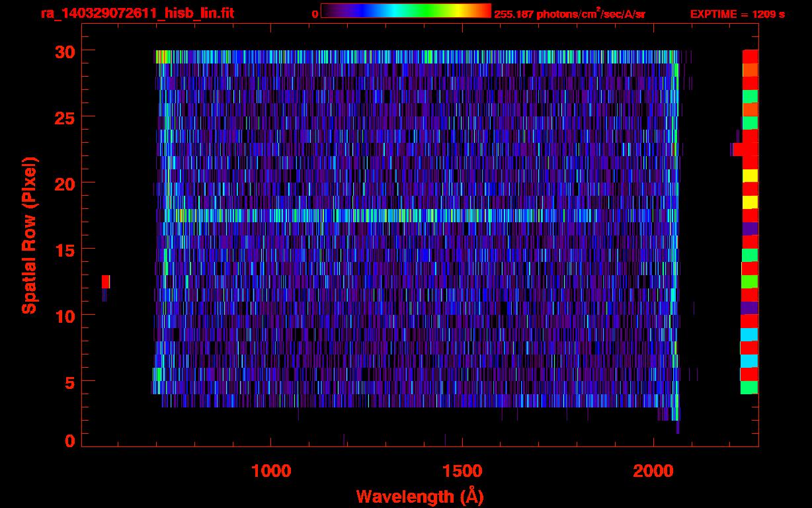Click the color bar minimum label 0
Viewport: 812px width, 508px height.
pyautogui.click(x=315, y=14)
